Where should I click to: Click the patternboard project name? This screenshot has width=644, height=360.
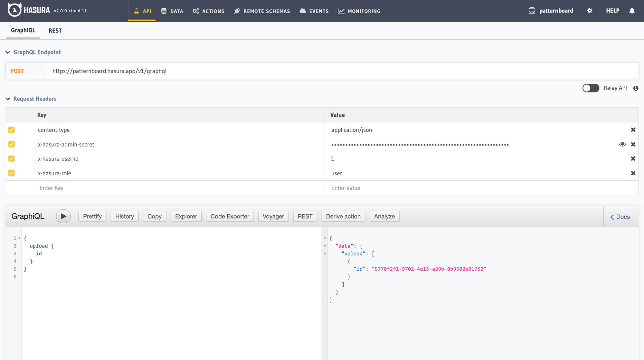[556, 11]
